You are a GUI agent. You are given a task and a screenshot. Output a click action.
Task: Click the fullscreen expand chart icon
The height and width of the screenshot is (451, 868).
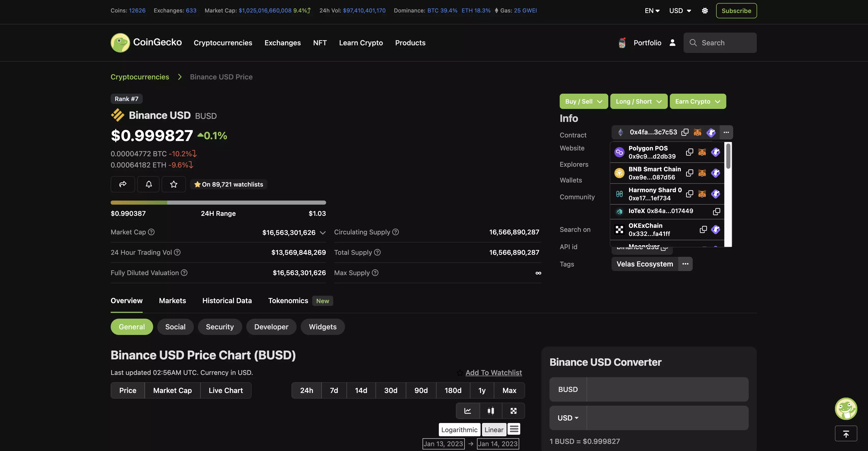pos(513,411)
